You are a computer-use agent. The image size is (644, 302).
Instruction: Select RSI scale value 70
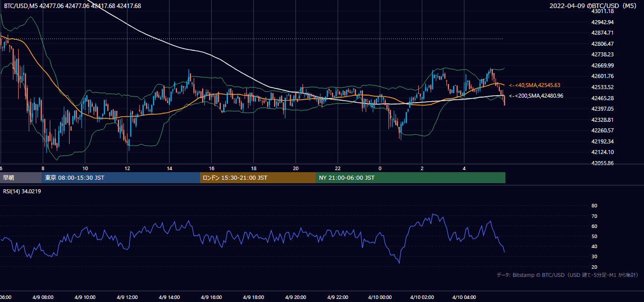click(594, 216)
